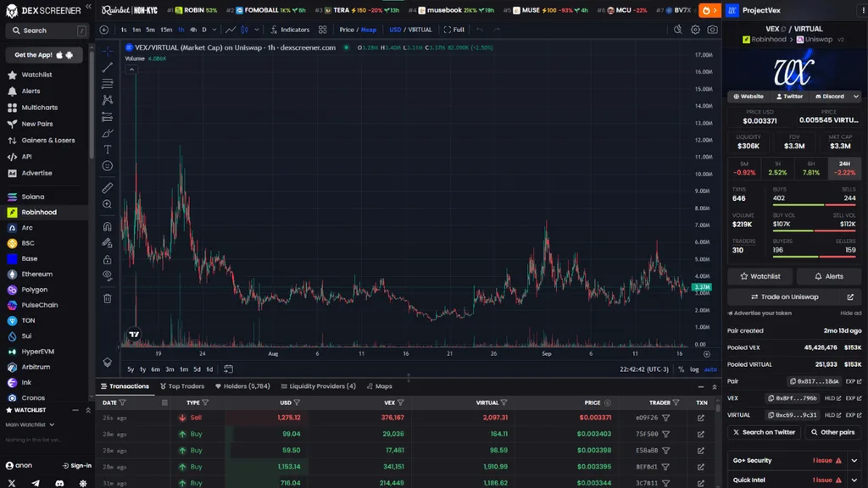Open the go to date calendar icon
The width and height of the screenshot is (868, 488).
point(228,369)
